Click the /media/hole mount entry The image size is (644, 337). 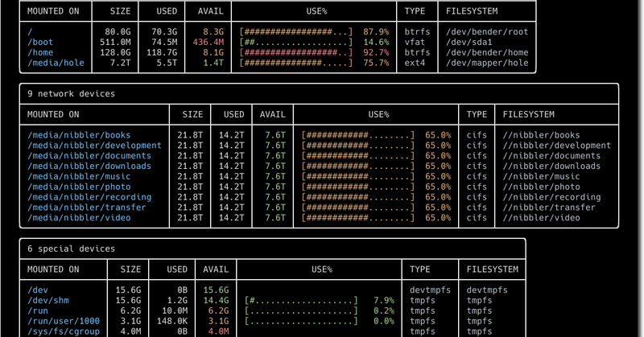pyautogui.click(x=56, y=63)
